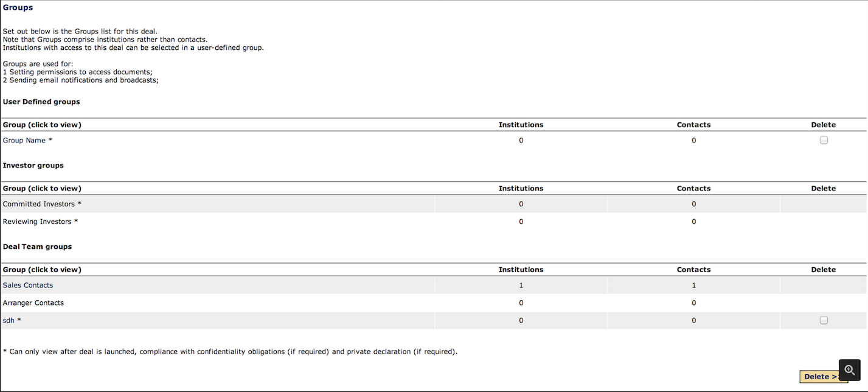The height and width of the screenshot is (392, 868).
Task: Click the Groups page title
Action: click(18, 8)
